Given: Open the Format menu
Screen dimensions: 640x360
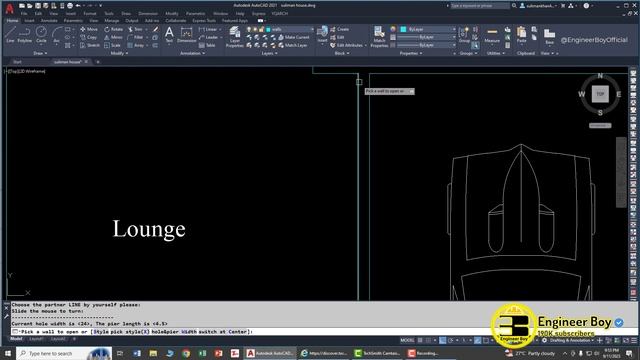Looking at the screenshot, I should click(90, 13).
